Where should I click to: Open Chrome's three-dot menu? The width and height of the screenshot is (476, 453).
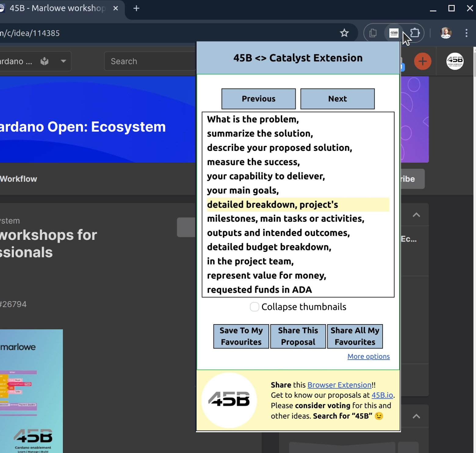click(466, 33)
